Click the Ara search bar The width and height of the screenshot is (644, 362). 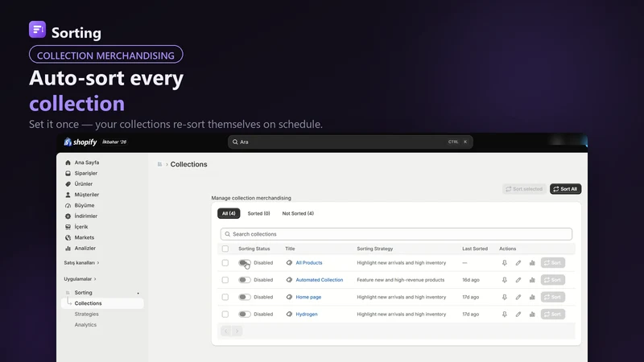click(350, 142)
